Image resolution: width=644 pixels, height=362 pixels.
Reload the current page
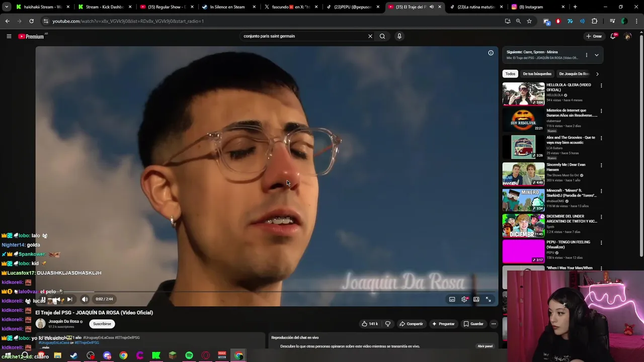point(31,21)
